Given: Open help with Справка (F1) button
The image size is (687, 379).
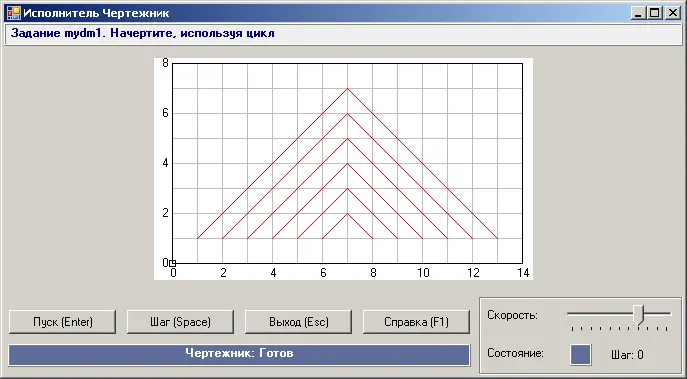Looking at the screenshot, I should coord(416,322).
